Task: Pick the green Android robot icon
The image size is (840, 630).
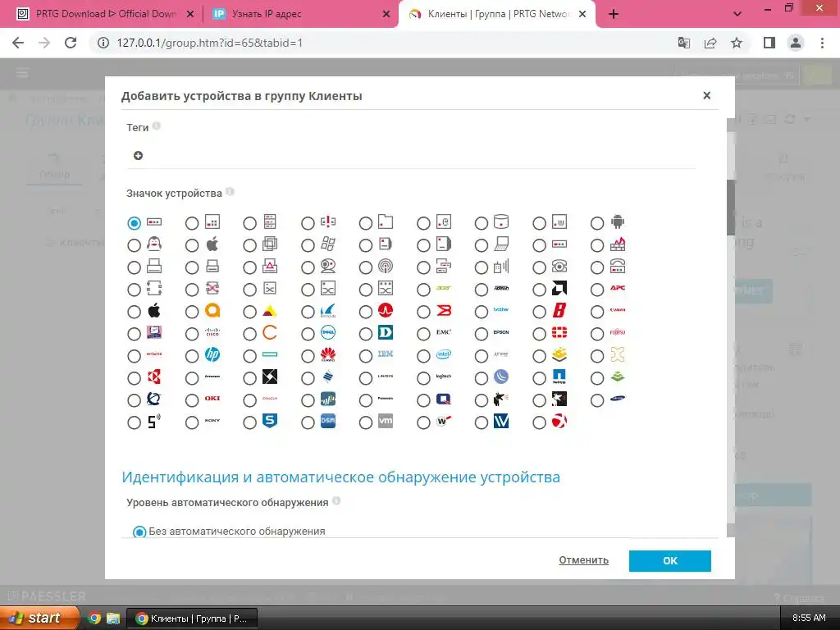Action: click(617, 221)
